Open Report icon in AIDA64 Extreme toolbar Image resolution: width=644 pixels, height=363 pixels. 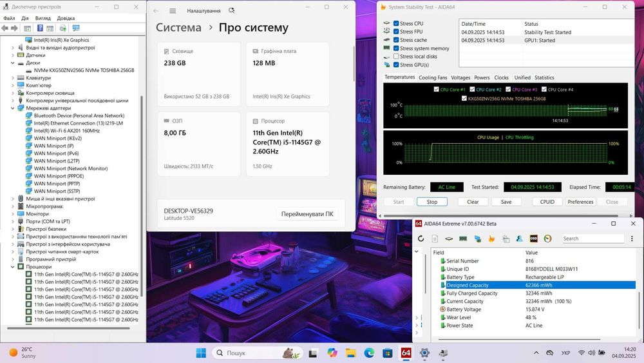coord(435,239)
